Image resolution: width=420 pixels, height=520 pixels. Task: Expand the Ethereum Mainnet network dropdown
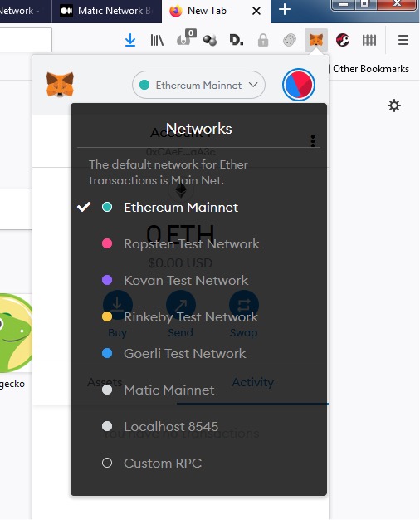[x=198, y=85]
